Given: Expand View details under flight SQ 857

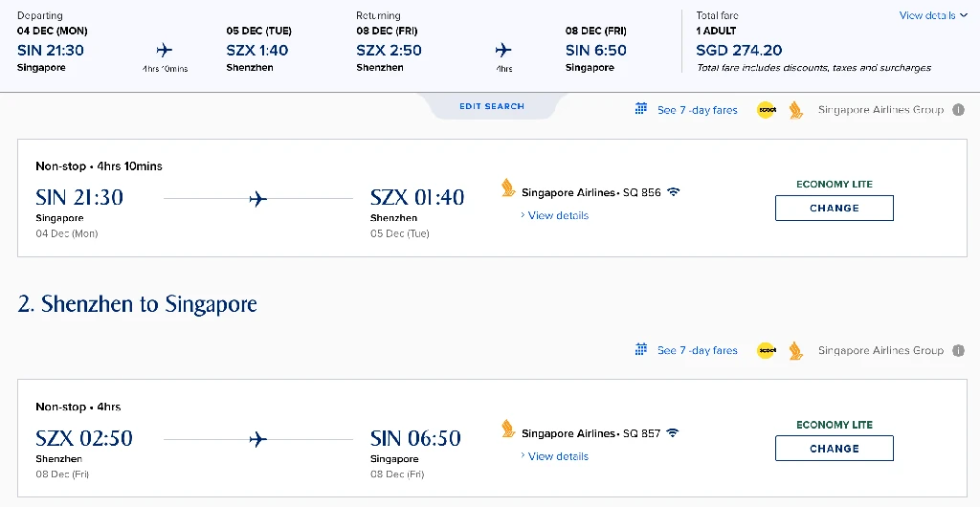Looking at the screenshot, I should pos(558,456).
